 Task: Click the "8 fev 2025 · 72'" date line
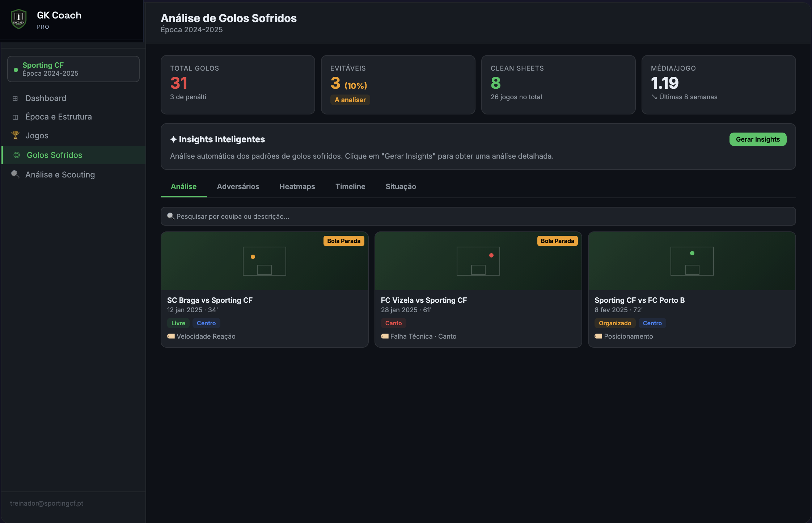tap(618, 310)
